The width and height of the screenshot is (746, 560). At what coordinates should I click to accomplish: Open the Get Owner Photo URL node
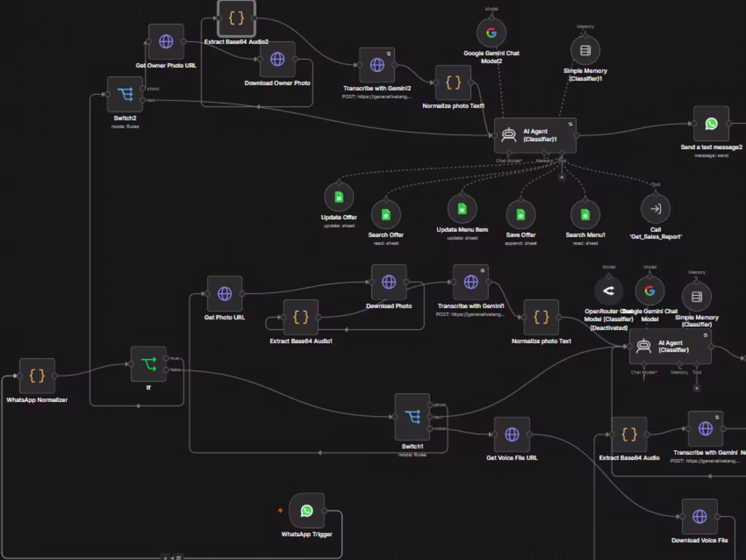pos(166,42)
